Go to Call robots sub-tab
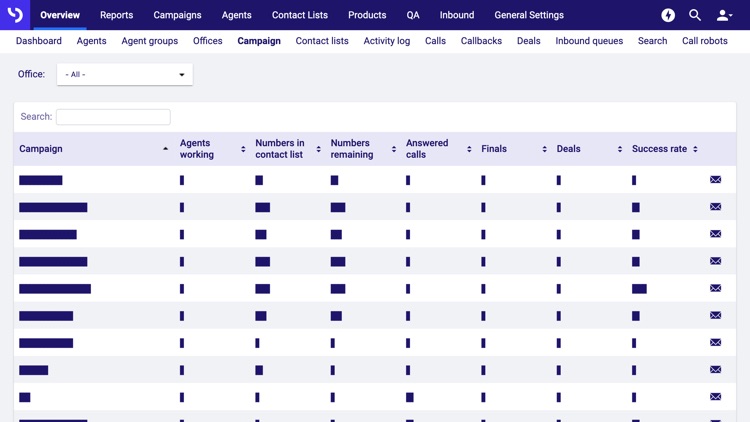The image size is (750, 422). pyautogui.click(x=705, y=41)
